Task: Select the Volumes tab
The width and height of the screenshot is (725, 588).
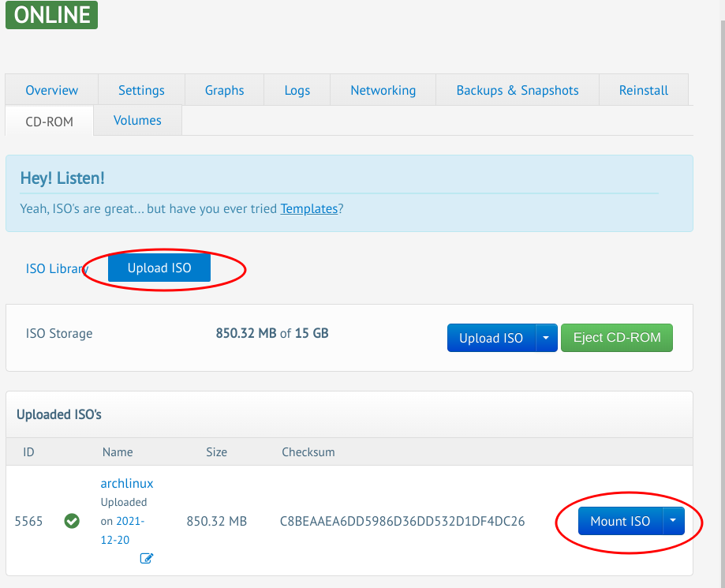Action: click(137, 121)
